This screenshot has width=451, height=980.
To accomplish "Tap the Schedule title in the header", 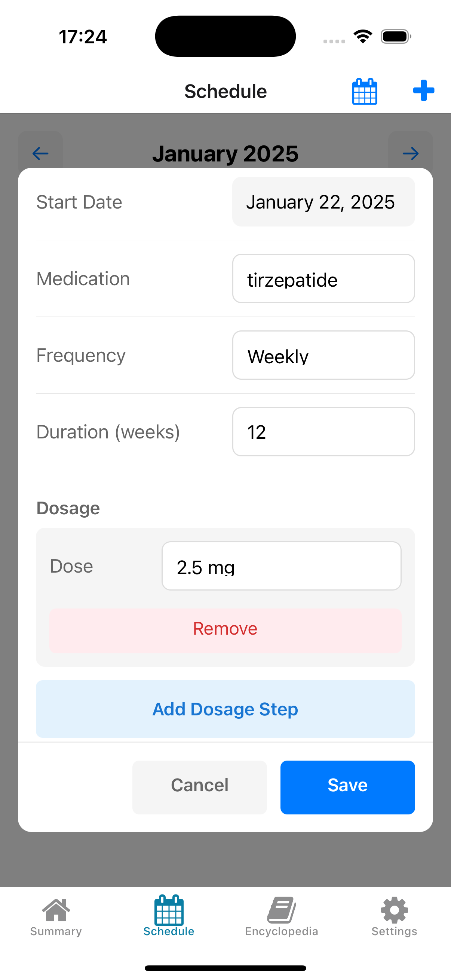I will point(225,91).
